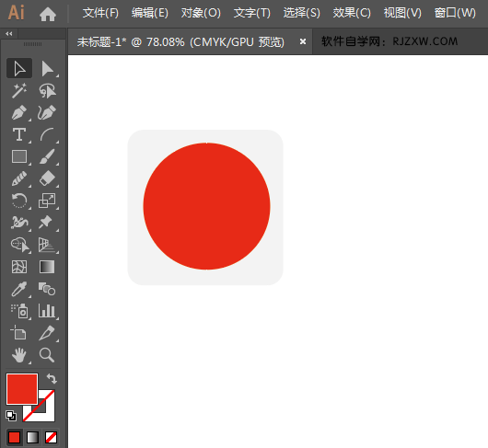Set paint mode to None

(51, 437)
